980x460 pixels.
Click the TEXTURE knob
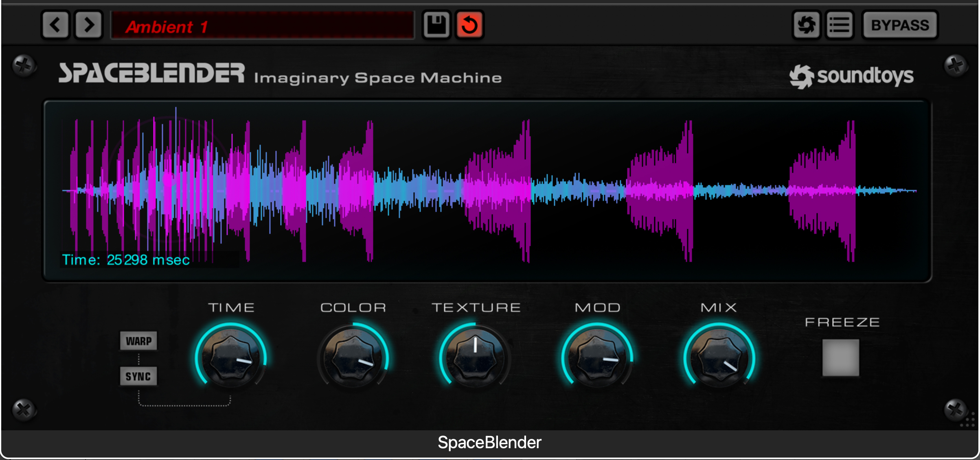[475, 358]
